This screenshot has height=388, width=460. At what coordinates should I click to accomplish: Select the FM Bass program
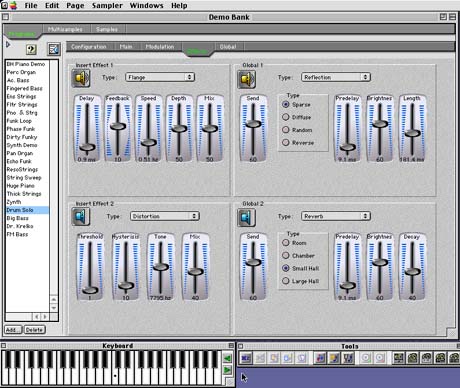[x=27, y=234]
